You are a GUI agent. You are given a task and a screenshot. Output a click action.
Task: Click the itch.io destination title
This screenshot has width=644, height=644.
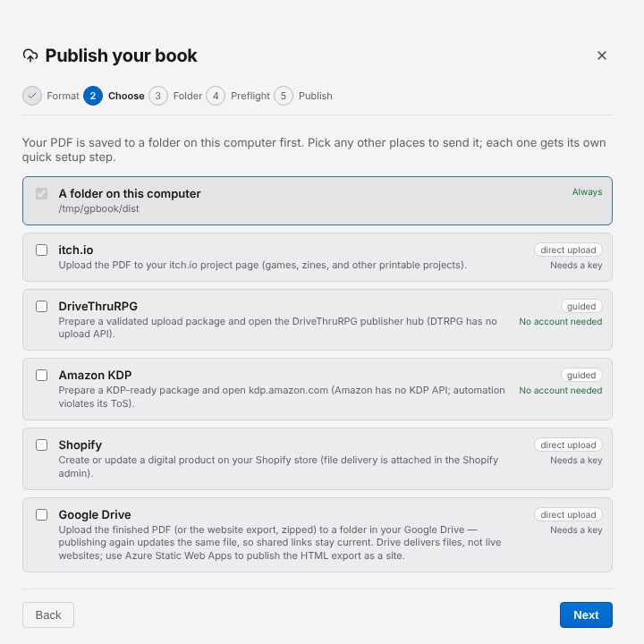tap(75, 250)
